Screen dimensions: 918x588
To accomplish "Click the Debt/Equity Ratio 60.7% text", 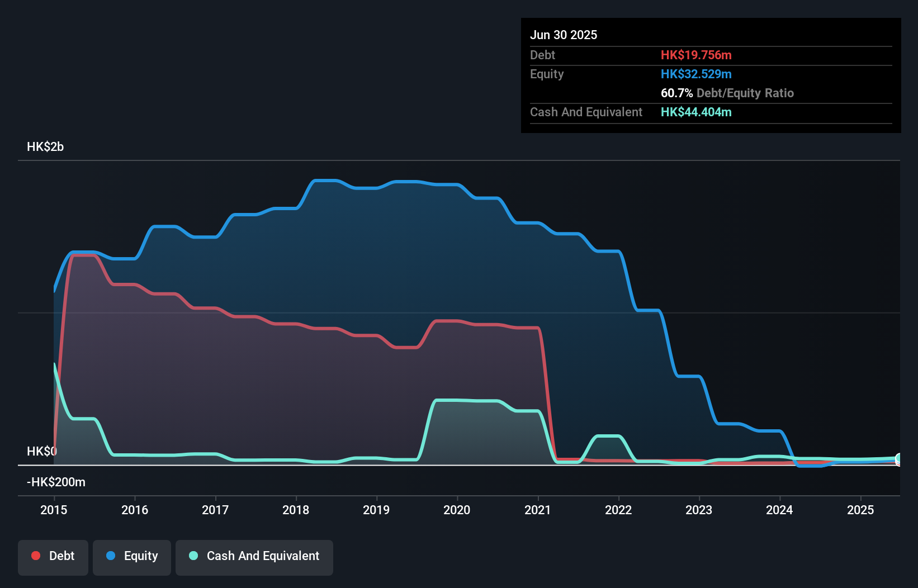I will click(727, 93).
